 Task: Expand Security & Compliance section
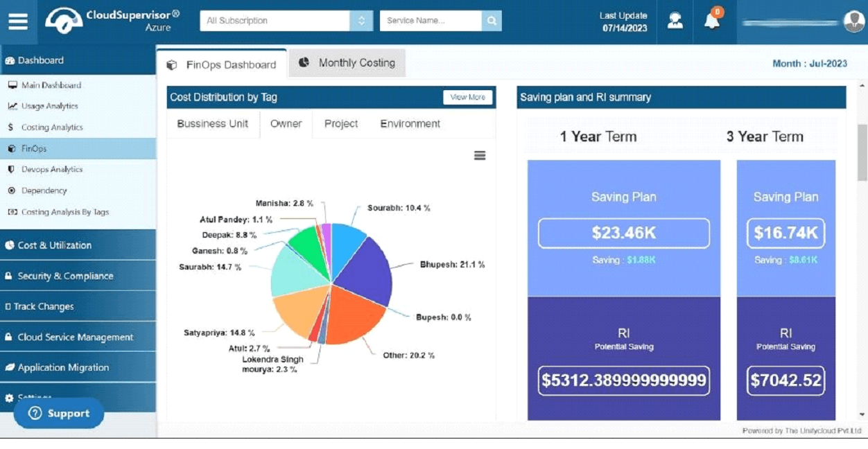click(x=78, y=276)
